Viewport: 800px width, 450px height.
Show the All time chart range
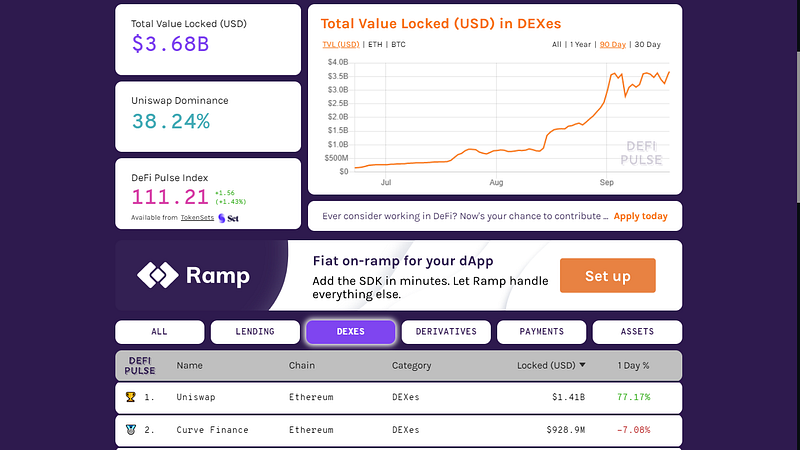pos(557,44)
